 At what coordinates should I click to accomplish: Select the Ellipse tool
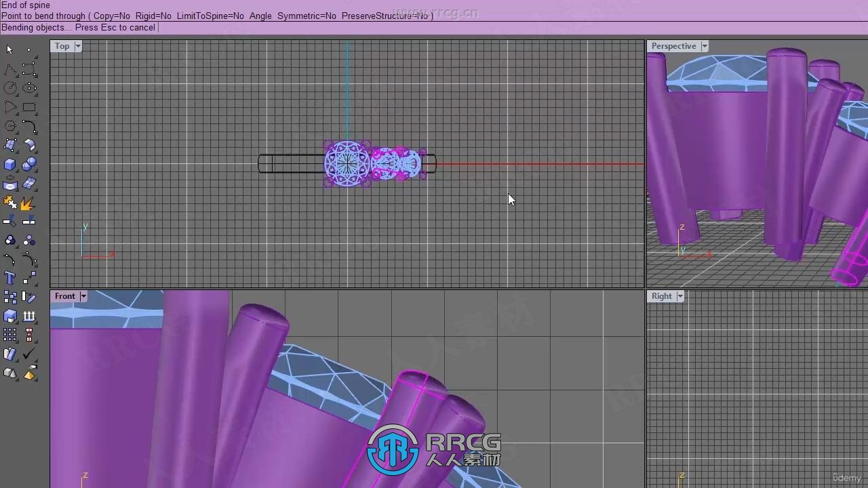coord(29,88)
